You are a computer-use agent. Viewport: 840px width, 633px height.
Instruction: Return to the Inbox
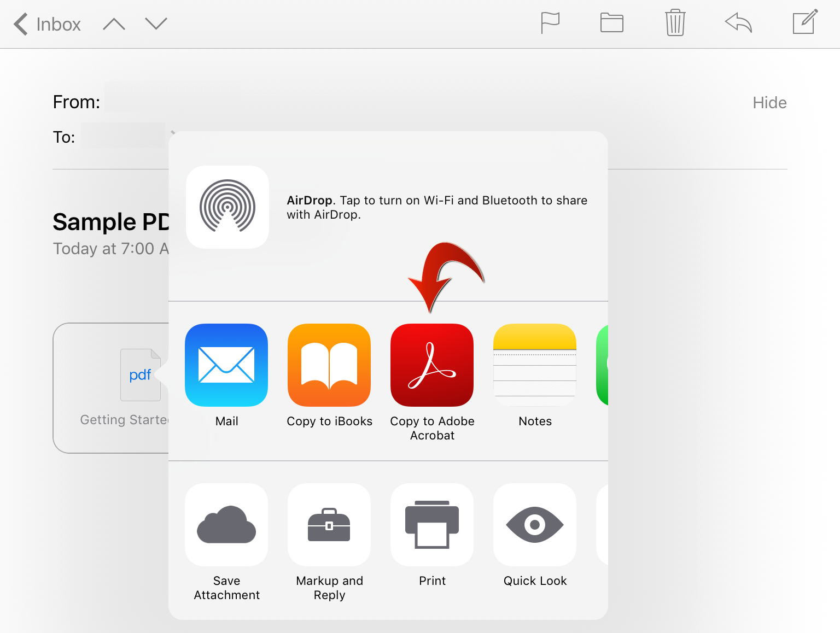[x=46, y=24]
